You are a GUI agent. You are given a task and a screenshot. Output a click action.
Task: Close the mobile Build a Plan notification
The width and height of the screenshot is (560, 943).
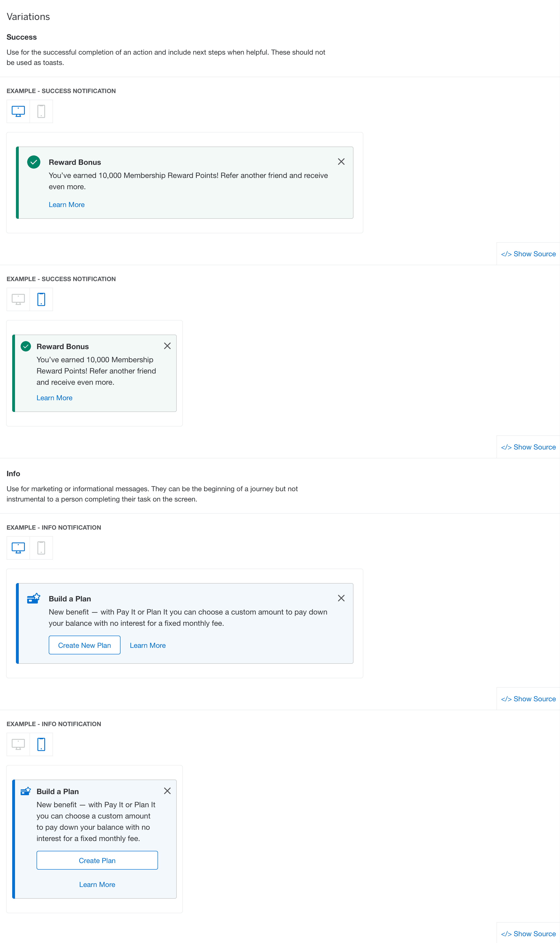pyautogui.click(x=167, y=791)
